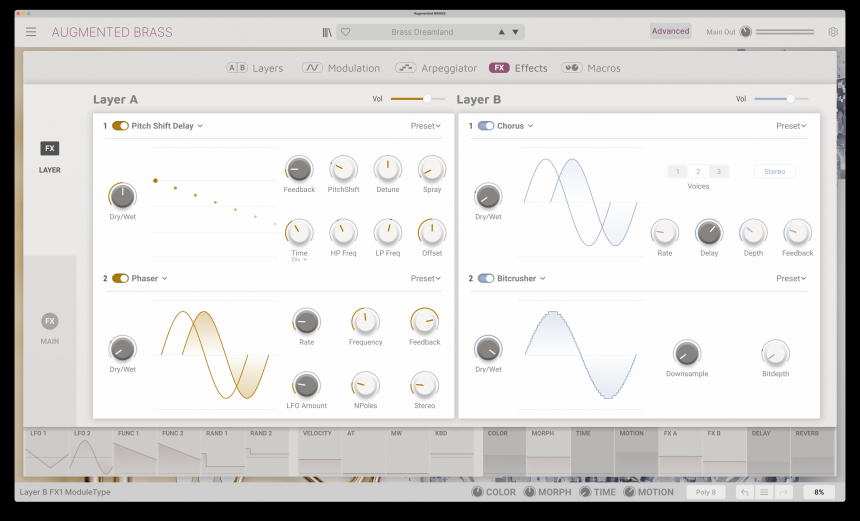Image resolution: width=860 pixels, height=521 pixels.
Task: Click the PitchShift knob
Action: click(343, 169)
